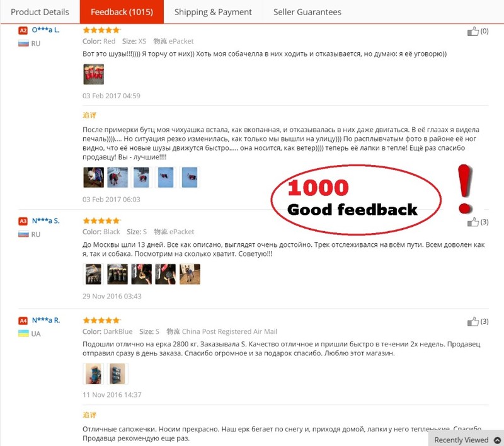Select the Feedback (1015) tab
The width and height of the screenshot is (504, 446).
[x=122, y=12]
